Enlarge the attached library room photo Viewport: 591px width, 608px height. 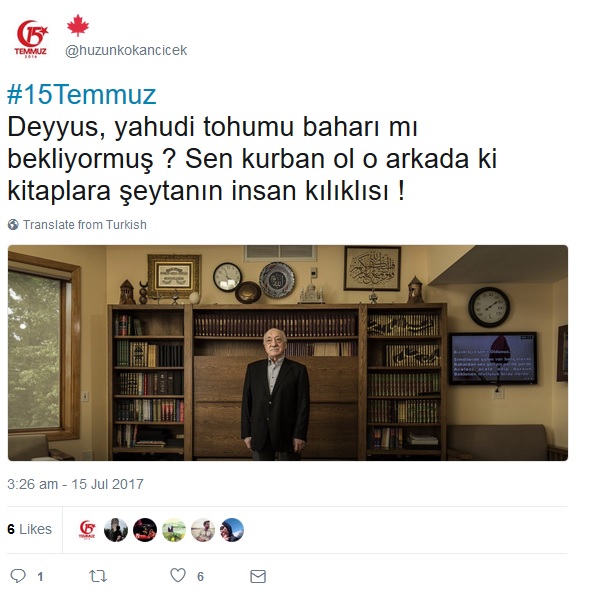point(288,353)
